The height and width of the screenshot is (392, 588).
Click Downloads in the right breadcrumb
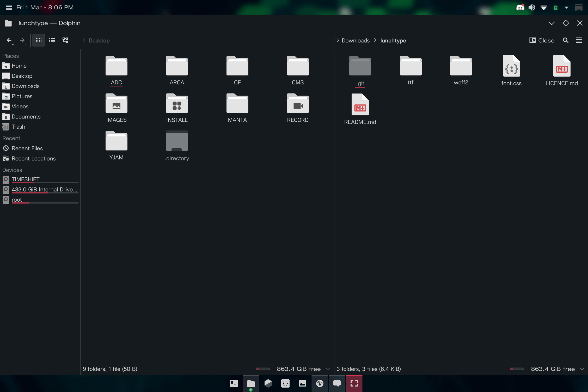(x=356, y=40)
